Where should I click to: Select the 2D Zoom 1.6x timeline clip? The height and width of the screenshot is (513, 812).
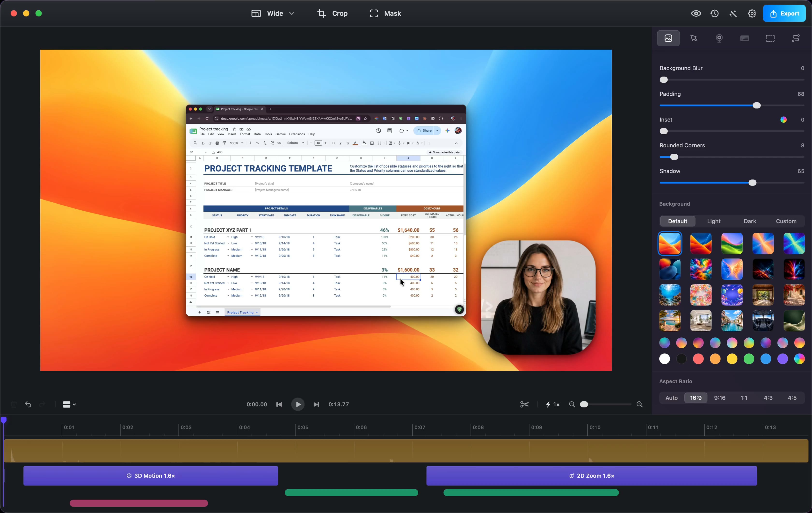click(591, 476)
